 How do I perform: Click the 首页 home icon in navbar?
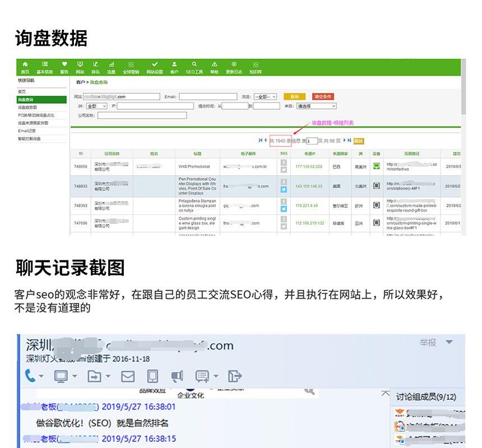point(25,67)
